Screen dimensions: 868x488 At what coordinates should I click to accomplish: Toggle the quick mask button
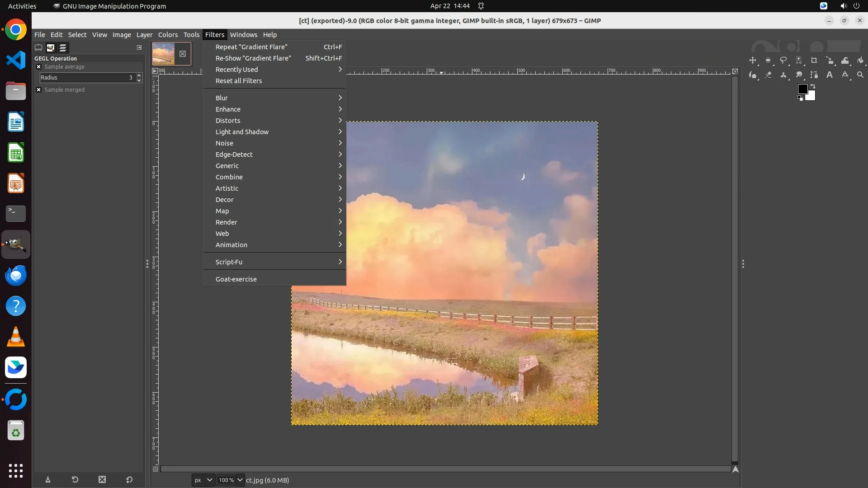tap(155, 469)
